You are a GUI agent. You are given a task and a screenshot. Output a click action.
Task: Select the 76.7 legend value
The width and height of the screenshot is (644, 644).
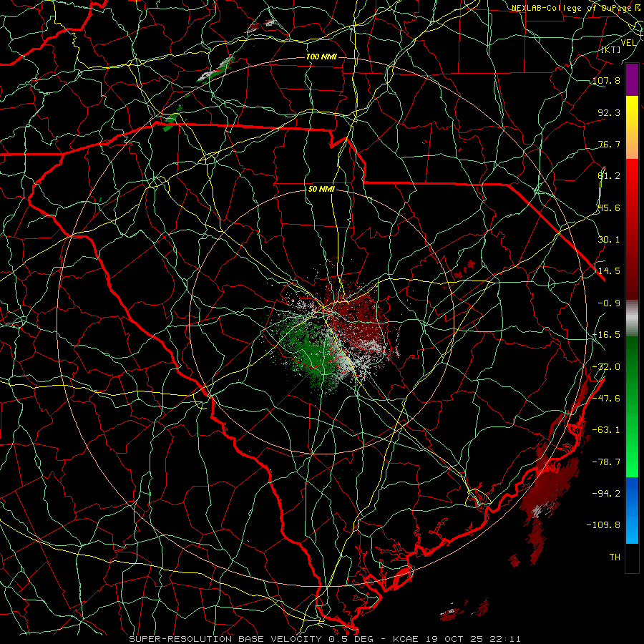click(609, 144)
